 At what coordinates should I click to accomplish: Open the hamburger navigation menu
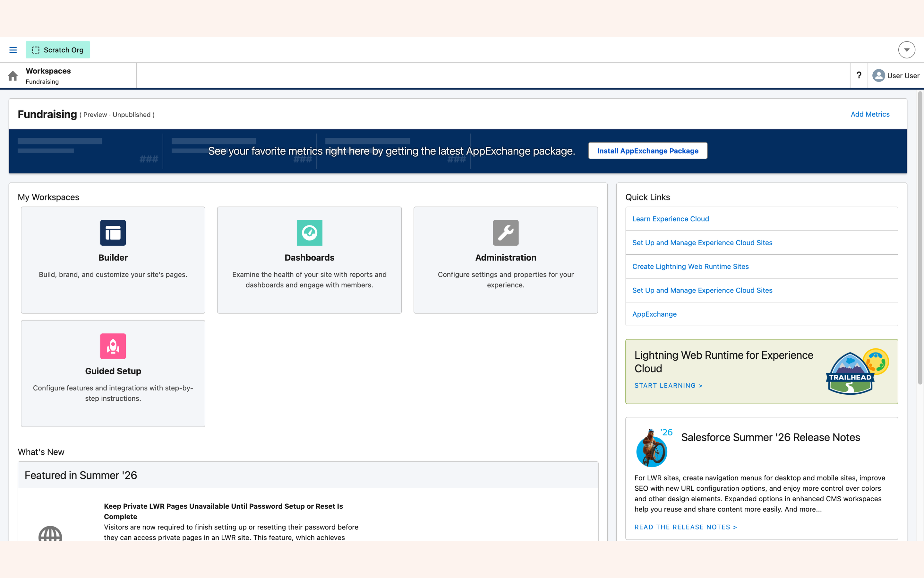[x=13, y=50]
